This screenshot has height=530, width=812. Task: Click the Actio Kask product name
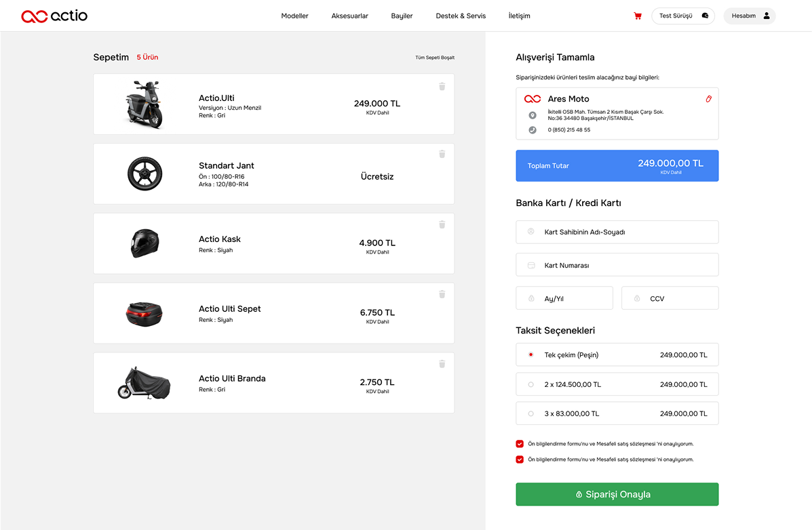pos(220,239)
